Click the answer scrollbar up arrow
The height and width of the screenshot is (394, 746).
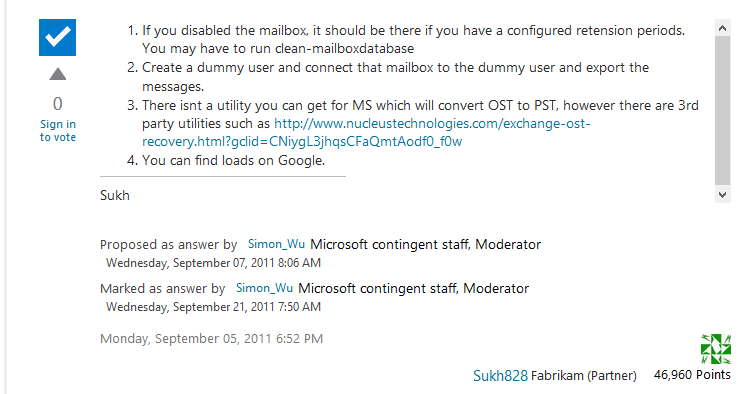click(x=722, y=28)
